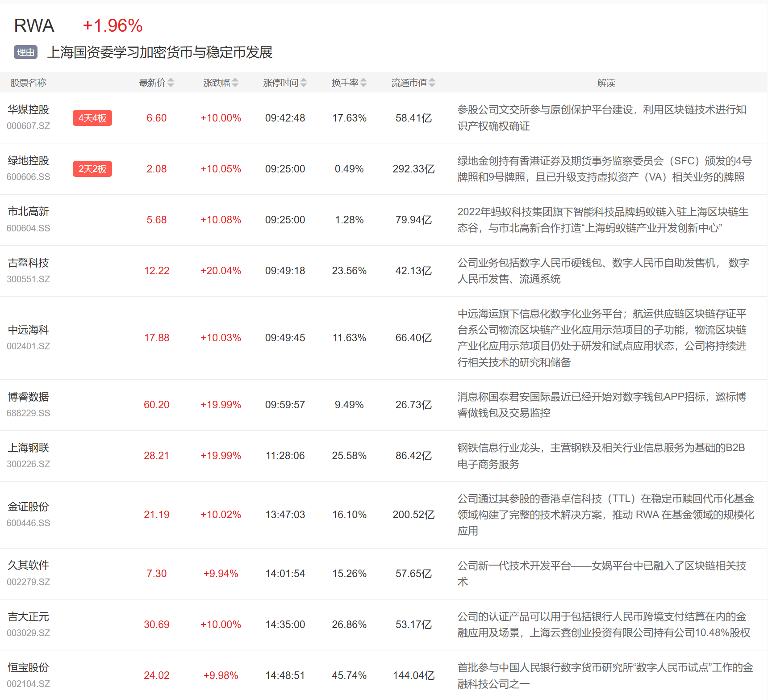Screen dimensions: 768x700
Task: Select stock code 688229.SS
Action: 28,413
